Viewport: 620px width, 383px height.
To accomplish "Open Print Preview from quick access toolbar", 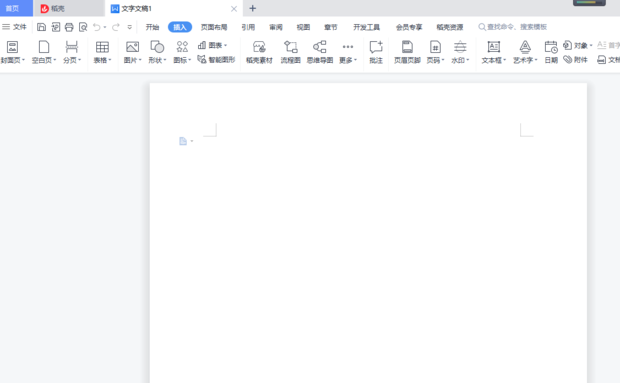I will (x=83, y=27).
